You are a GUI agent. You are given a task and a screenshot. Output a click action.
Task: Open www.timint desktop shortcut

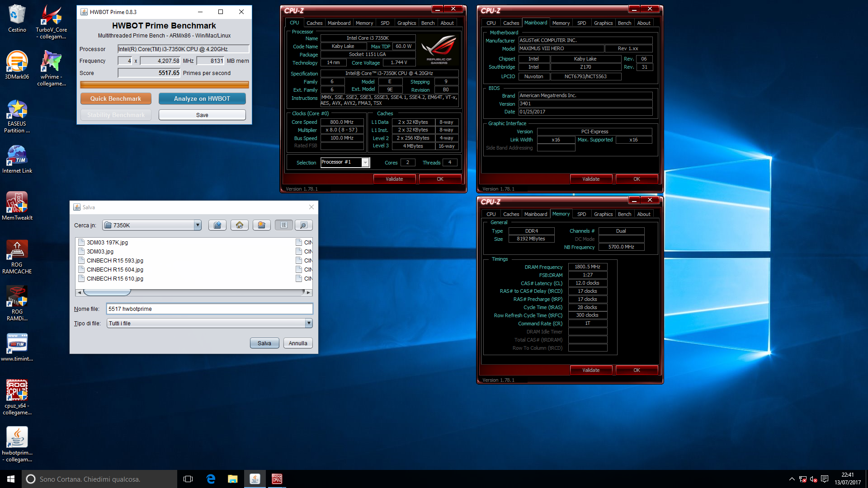(x=17, y=347)
